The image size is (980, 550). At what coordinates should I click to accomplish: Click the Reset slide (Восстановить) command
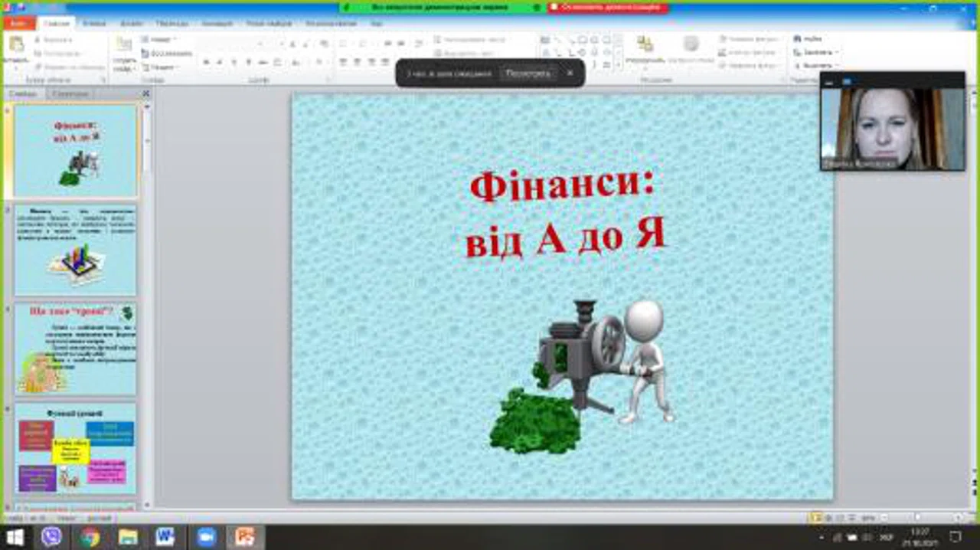(166, 53)
